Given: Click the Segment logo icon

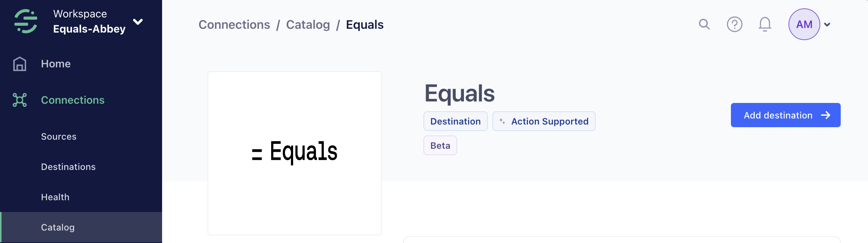Looking at the screenshot, I should (x=26, y=21).
